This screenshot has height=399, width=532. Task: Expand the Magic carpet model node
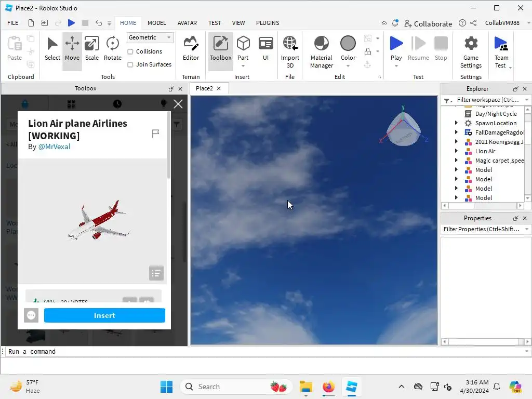[x=456, y=160]
